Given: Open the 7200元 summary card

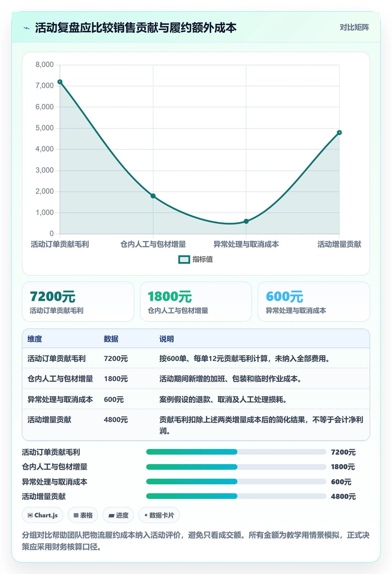Looking at the screenshot, I should [78, 302].
